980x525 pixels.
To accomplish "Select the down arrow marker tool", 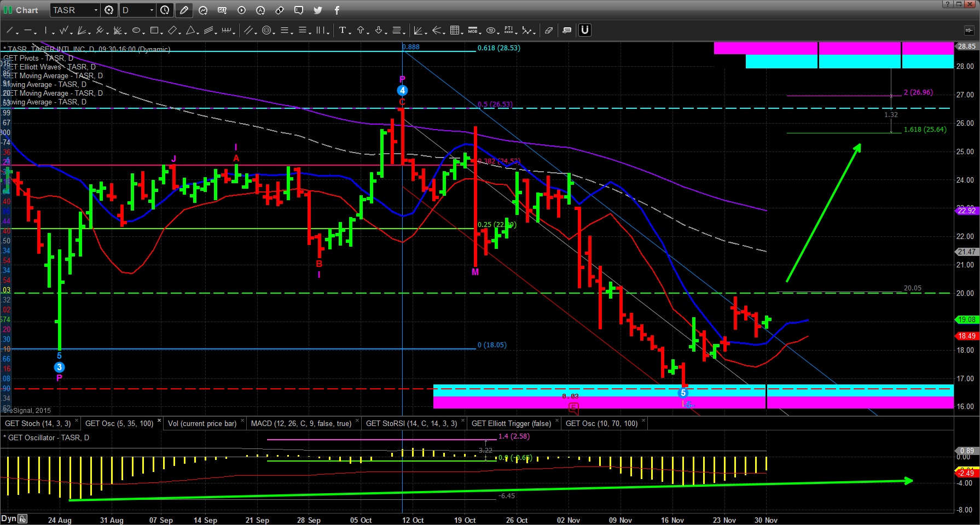I will point(378,30).
